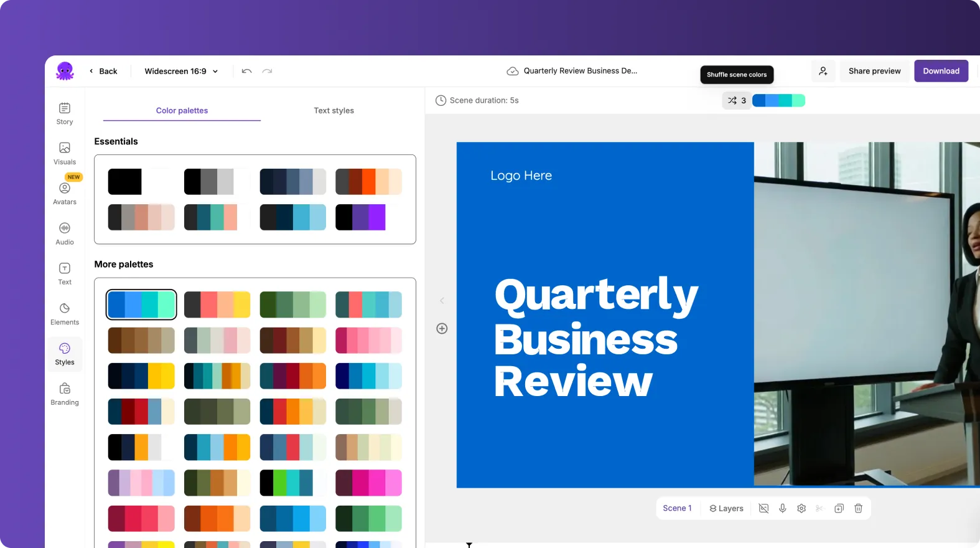Click the Share preview button

click(874, 71)
